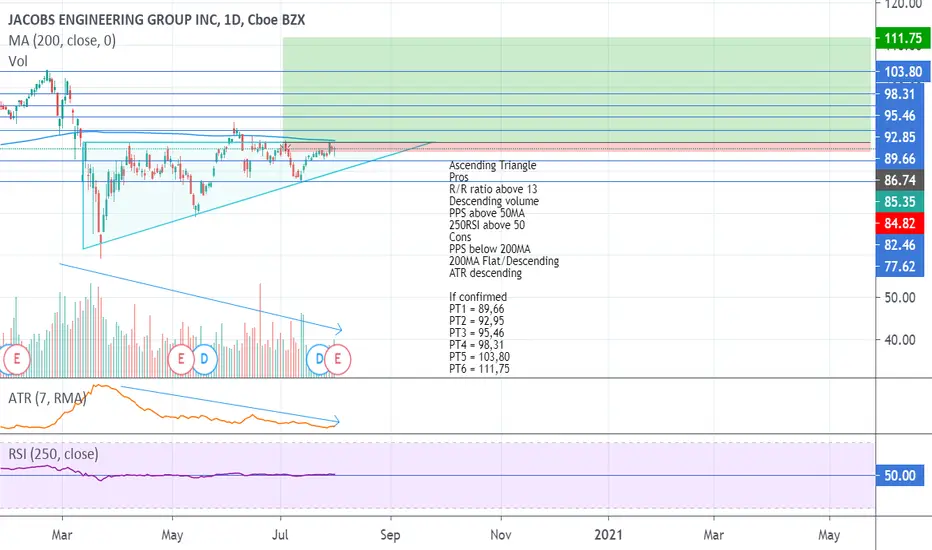This screenshot has width=932, height=550.
Task: Click the 98.31 price level label
Action: [x=899, y=94]
